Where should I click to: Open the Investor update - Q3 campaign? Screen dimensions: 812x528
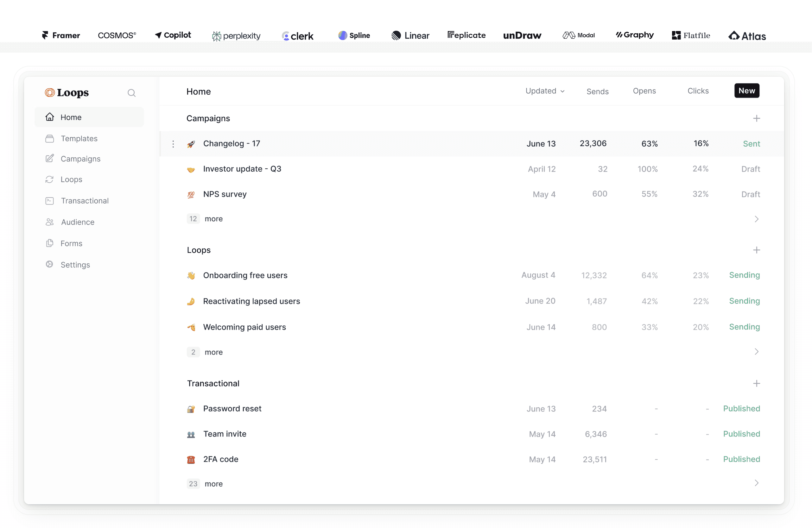(x=242, y=169)
